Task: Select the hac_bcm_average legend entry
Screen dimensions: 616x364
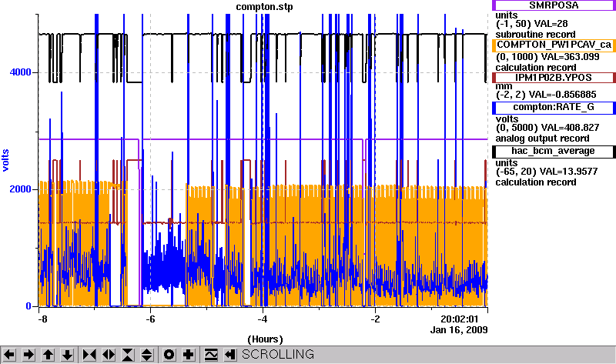Action: 553,151
